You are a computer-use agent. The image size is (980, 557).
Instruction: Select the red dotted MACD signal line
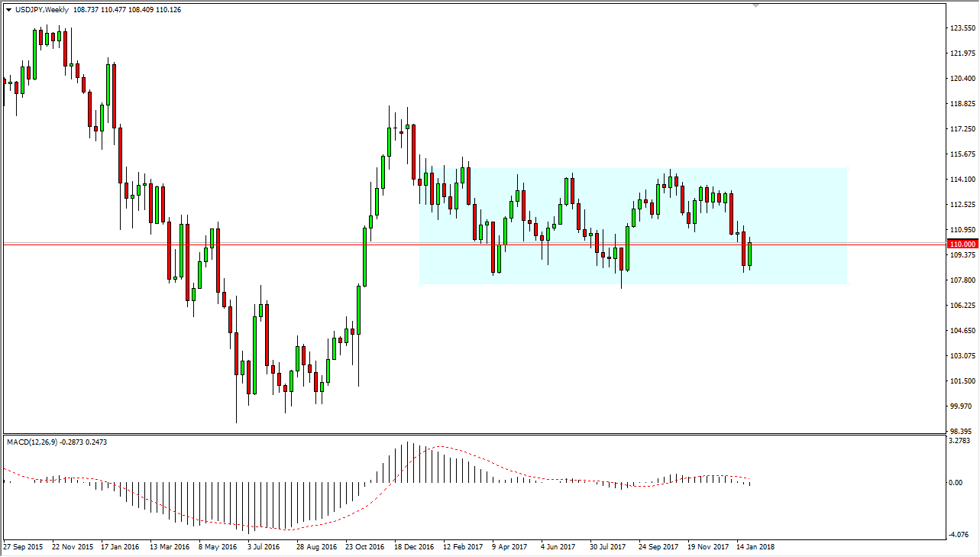pos(439,447)
